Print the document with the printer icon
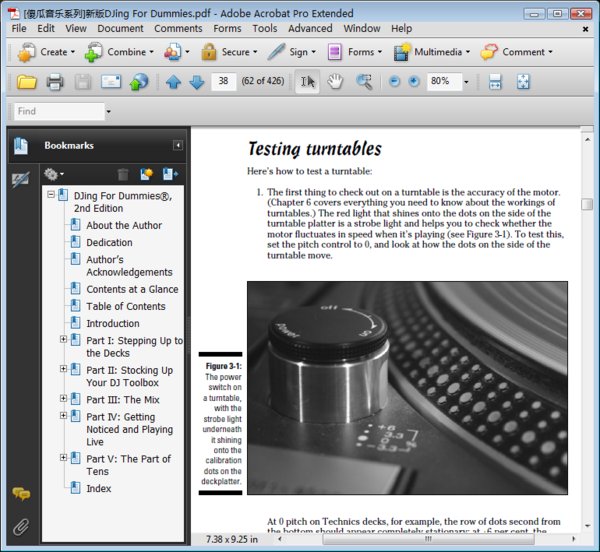 pos(55,81)
